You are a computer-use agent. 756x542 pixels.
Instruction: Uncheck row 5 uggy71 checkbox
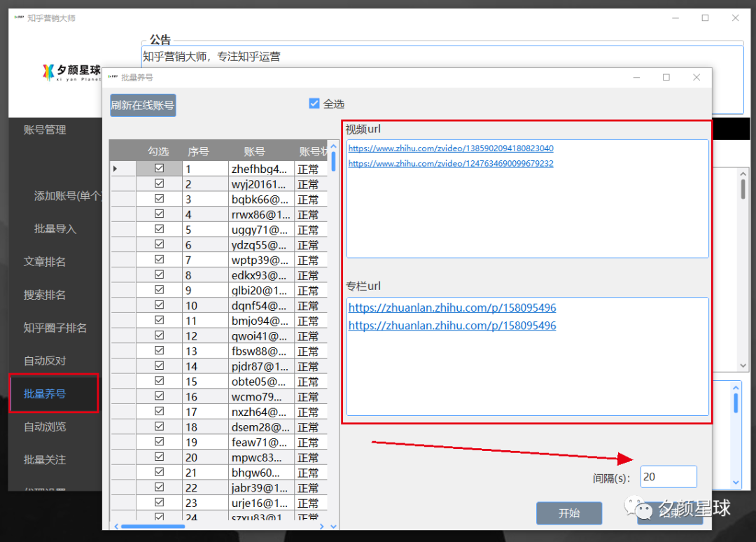click(159, 229)
